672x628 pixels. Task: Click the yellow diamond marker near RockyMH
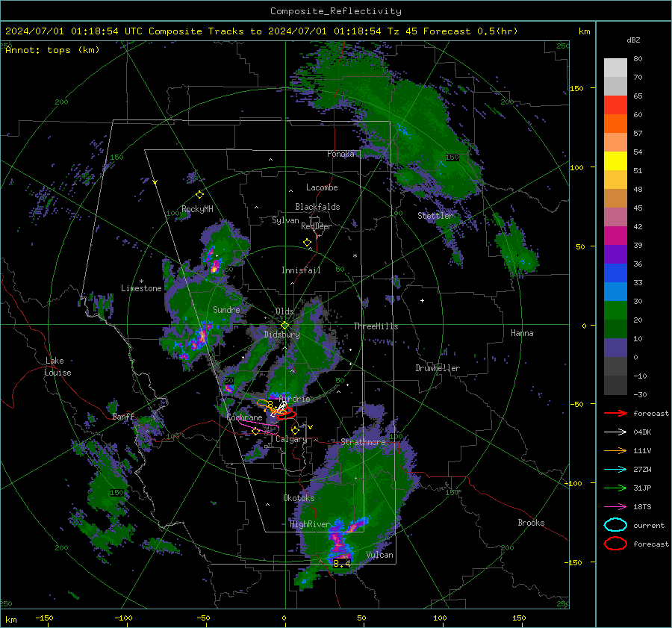point(199,195)
